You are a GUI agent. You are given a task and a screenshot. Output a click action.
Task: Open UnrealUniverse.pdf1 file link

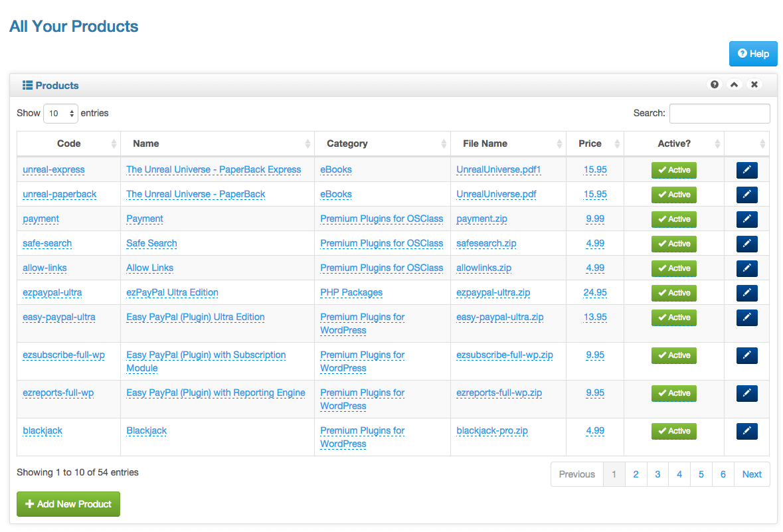[498, 170]
